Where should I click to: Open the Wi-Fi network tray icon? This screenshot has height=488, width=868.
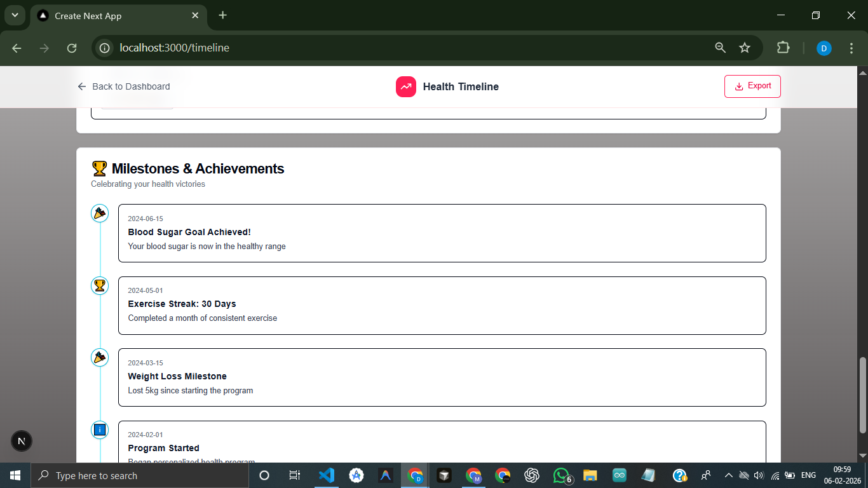(x=775, y=475)
